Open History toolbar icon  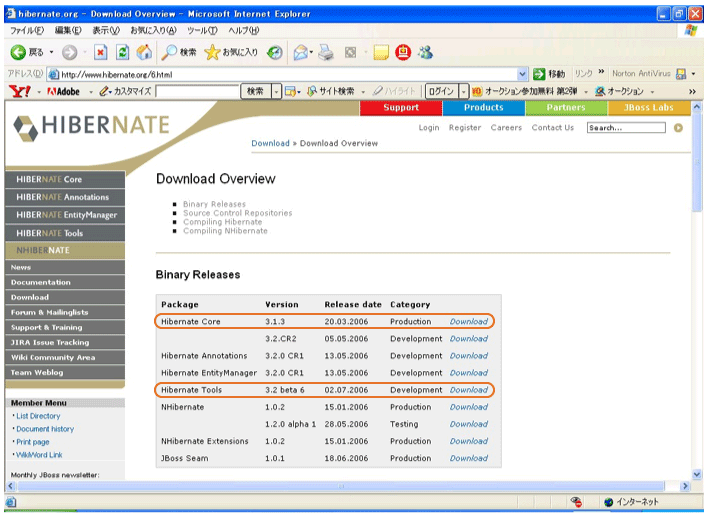tap(274, 53)
